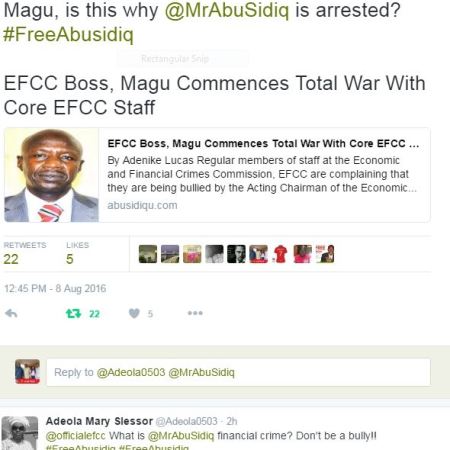
Task: Open the Magu article photo thumbnail
Action: pyautogui.click(x=52, y=175)
